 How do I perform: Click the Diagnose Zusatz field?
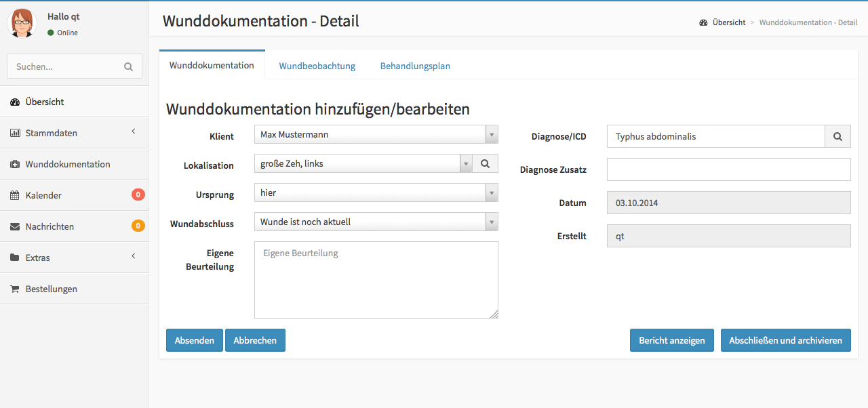[729, 169]
